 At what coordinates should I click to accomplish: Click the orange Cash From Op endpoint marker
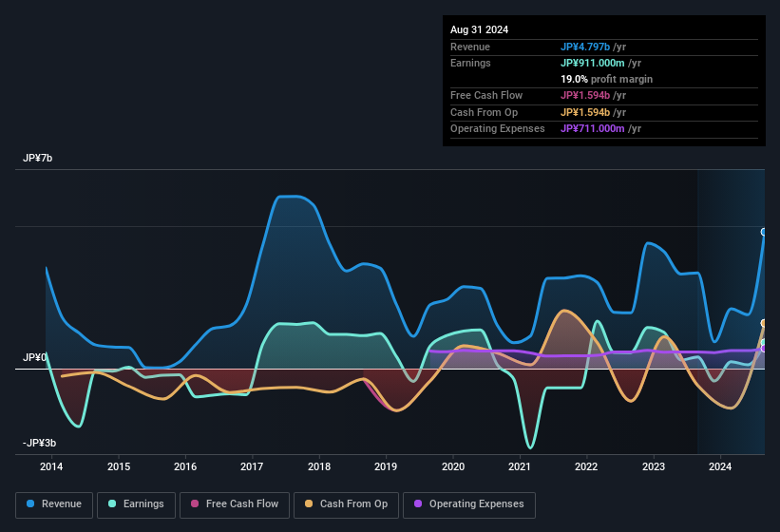point(764,323)
